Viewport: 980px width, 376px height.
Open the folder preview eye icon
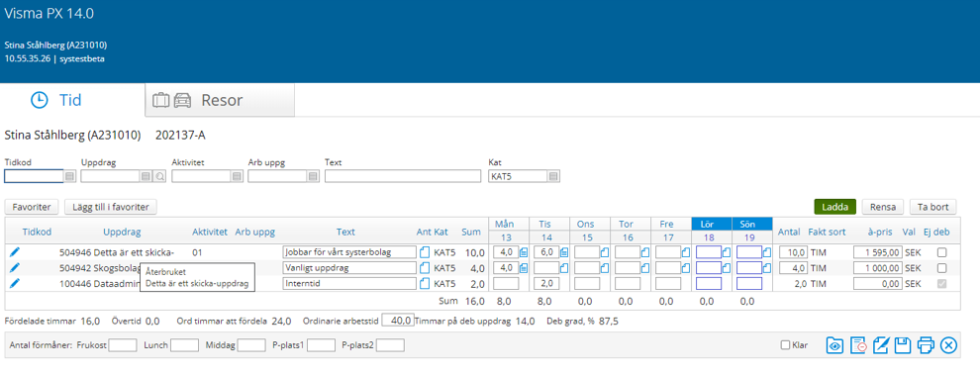(x=834, y=344)
